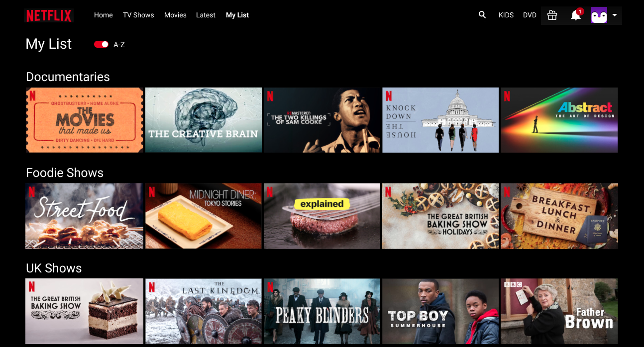The height and width of the screenshot is (347, 644).
Task: Select My List in navigation
Action: coord(237,15)
